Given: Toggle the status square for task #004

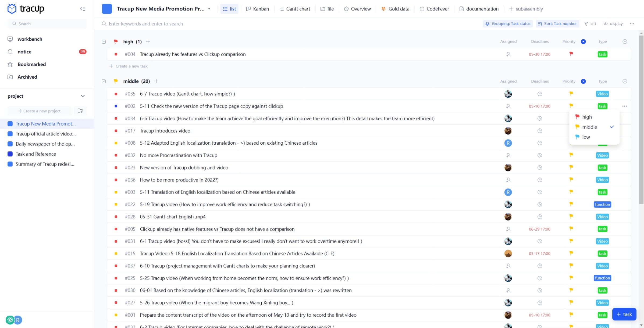Looking at the screenshot, I should pyautogui.click(x=116, y=54).
